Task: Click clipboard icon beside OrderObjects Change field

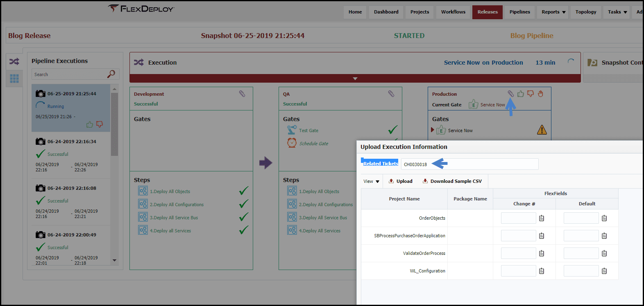Action: pos(542,218)
